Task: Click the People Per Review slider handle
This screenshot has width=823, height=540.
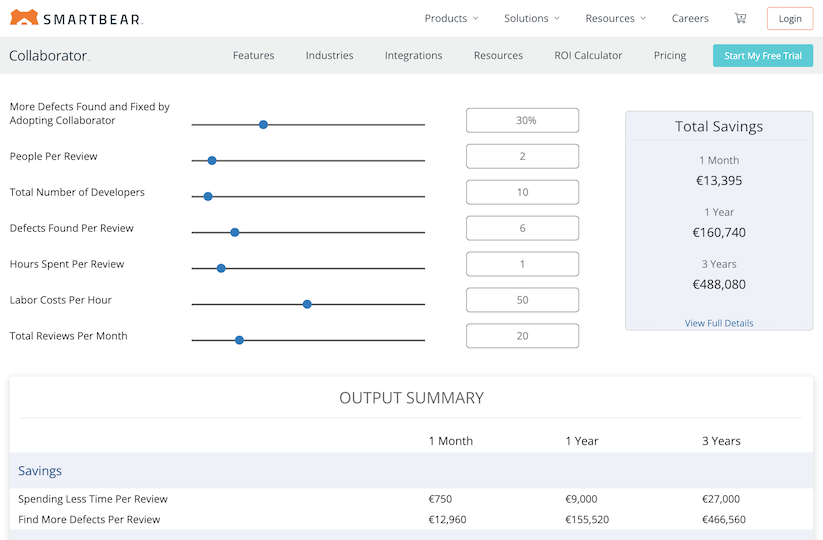Action: tap(212, 161)
